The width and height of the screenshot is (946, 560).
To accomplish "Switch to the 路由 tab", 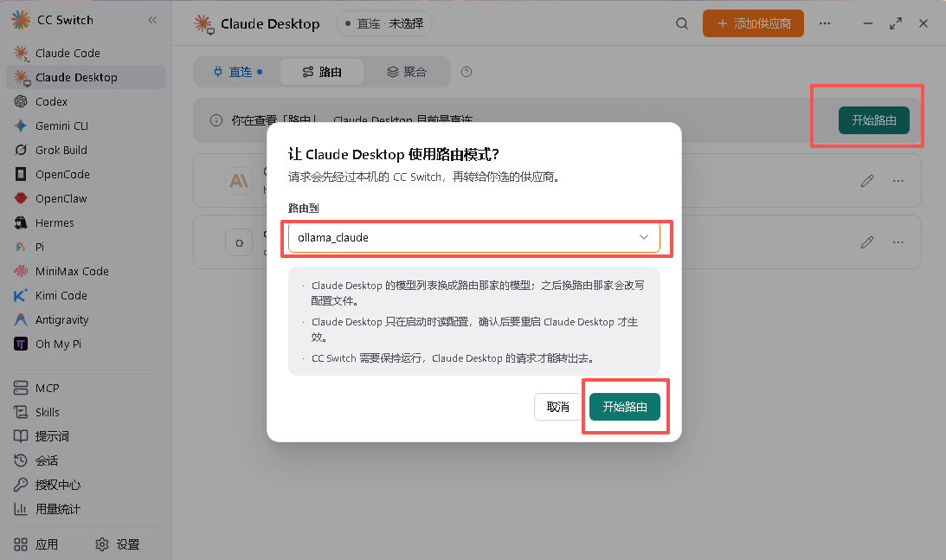I will (322, 72).
